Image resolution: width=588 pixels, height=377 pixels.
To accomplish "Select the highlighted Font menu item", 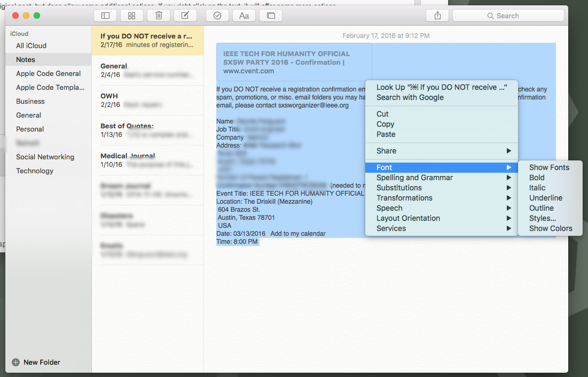I will pyautogui.click(x=441, y=167).
